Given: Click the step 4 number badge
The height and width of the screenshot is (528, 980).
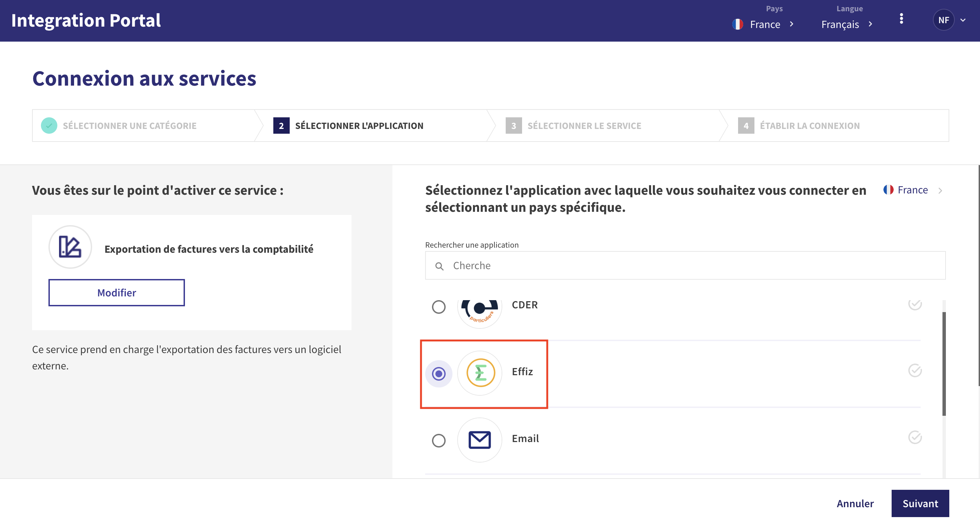Looking at the screenshot, I should pyautogui.click(x=746, y=126).
